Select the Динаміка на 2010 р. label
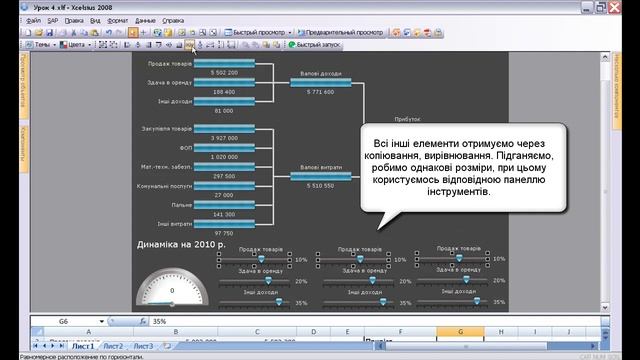This screenshot has height=360, width=640. point(181,244)
